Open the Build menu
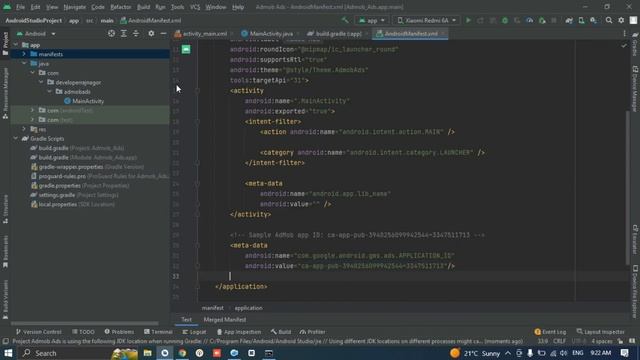The width and height of the screenshot is (640, 360). 143,7
